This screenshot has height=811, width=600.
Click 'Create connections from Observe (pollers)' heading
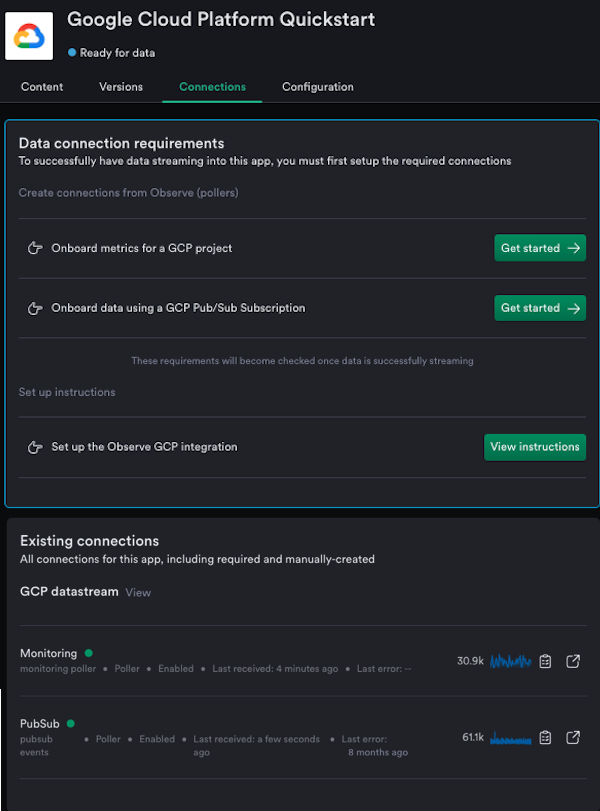tap(129, 192)
